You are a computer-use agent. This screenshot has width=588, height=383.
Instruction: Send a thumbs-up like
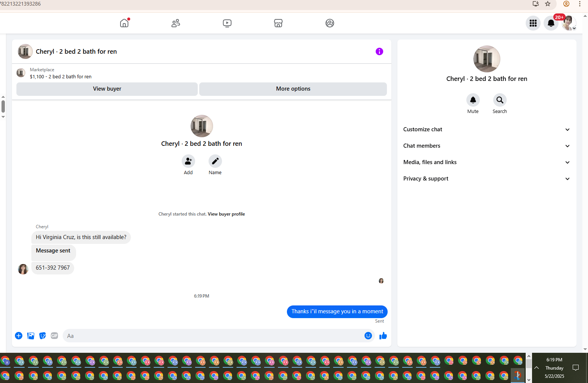[x=383, y=336]
